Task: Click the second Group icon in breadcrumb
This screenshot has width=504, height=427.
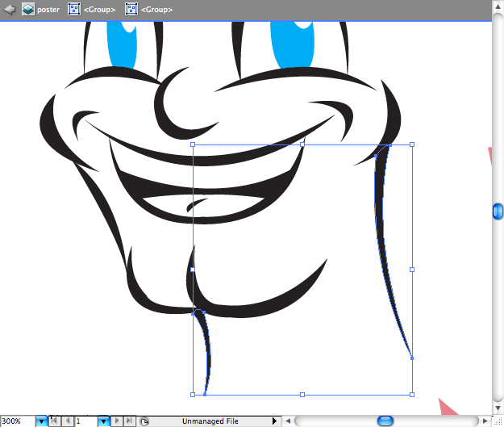Action: tap(131, 10)
